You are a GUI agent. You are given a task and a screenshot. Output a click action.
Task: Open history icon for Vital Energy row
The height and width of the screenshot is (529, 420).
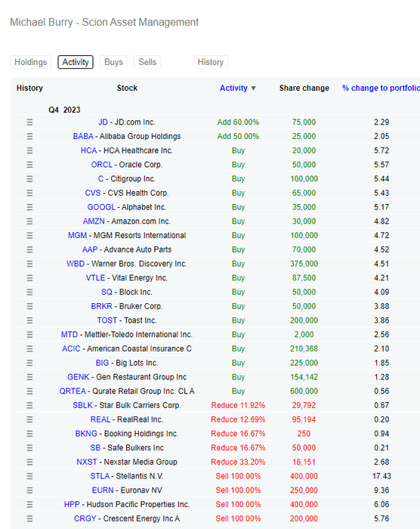[x=29, y=278]
